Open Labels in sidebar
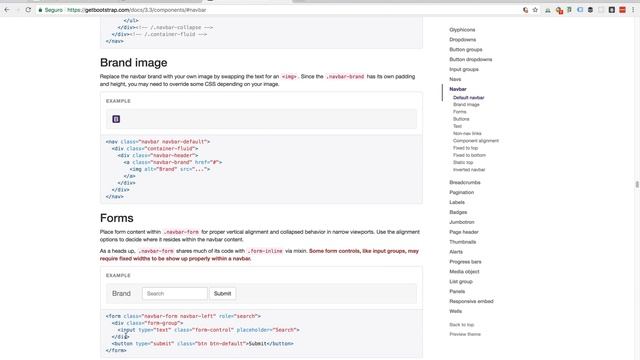The image size is (640, 360). point(457,202)
